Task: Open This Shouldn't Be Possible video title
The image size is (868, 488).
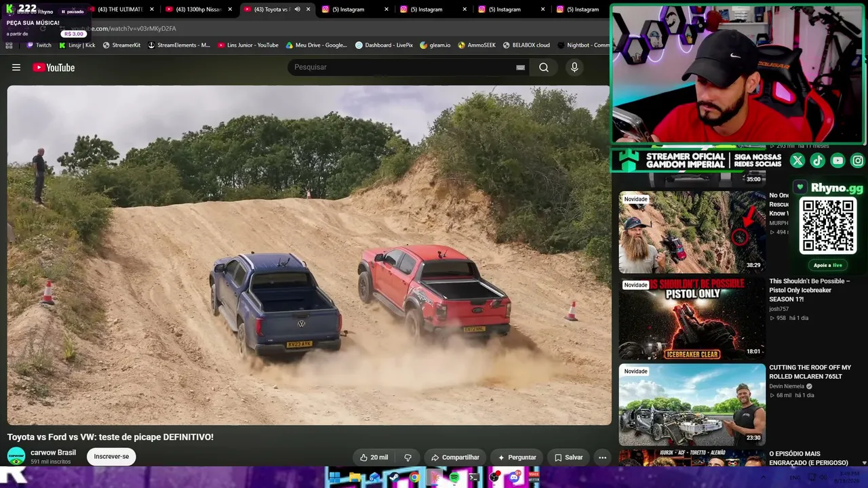Action: pyautogui.click(x=810, y=290)
